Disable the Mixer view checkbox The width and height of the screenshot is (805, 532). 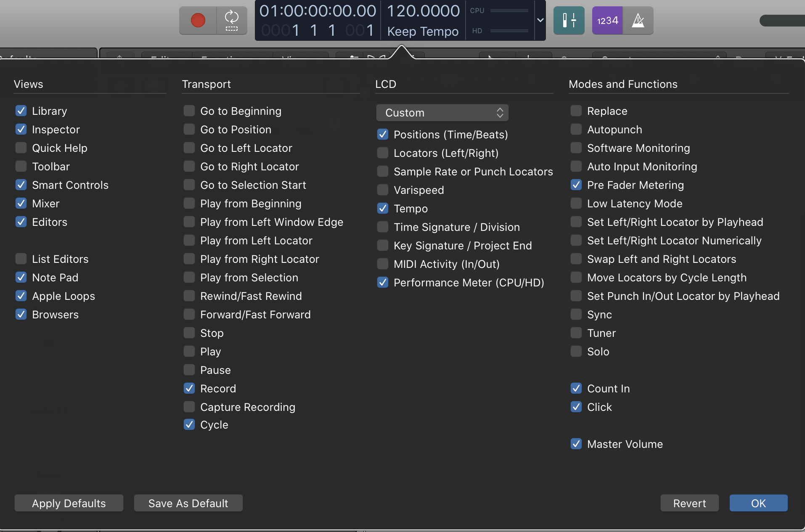pyautogui.click(x=21, y=203)
